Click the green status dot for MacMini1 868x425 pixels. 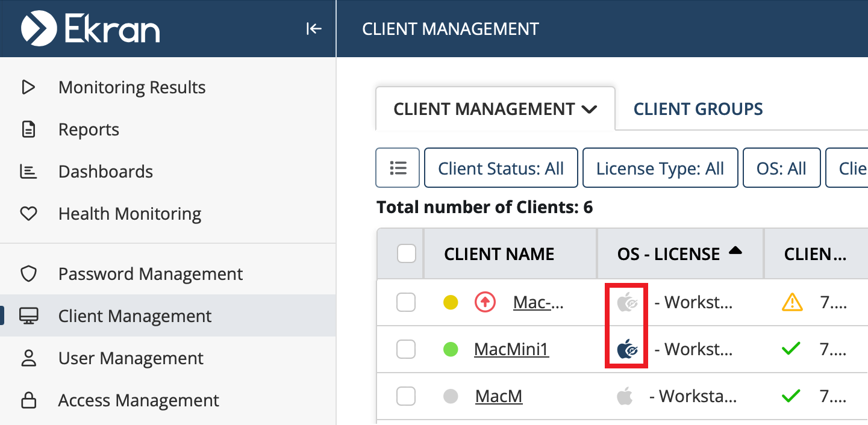point(451,349)
